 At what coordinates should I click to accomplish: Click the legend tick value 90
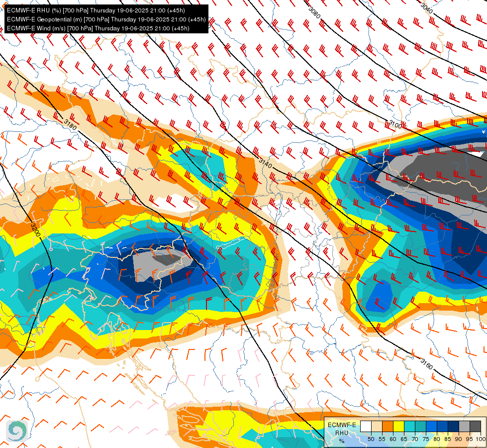[459, 439]
